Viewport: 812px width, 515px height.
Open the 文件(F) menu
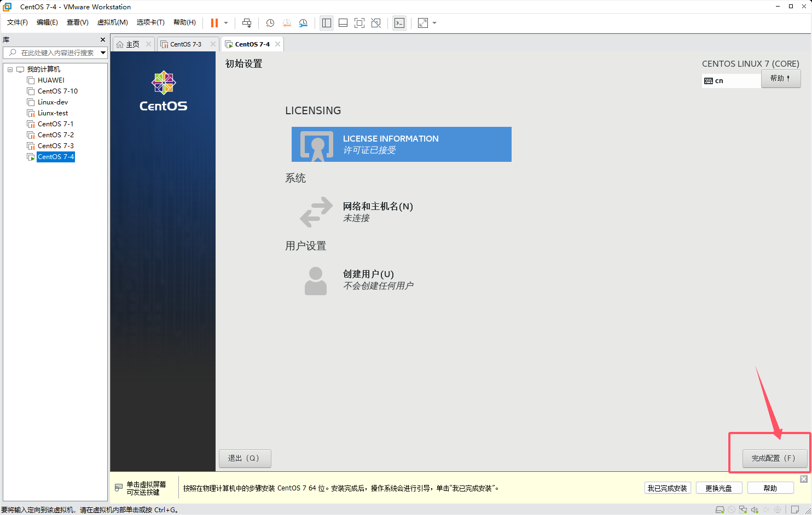[x=18, y=22]
